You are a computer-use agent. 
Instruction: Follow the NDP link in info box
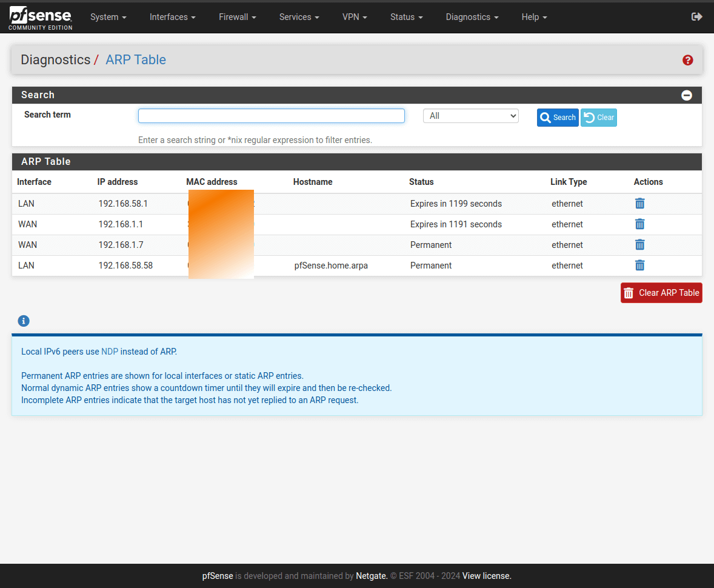pyautogui.click(x=110, y=352)
